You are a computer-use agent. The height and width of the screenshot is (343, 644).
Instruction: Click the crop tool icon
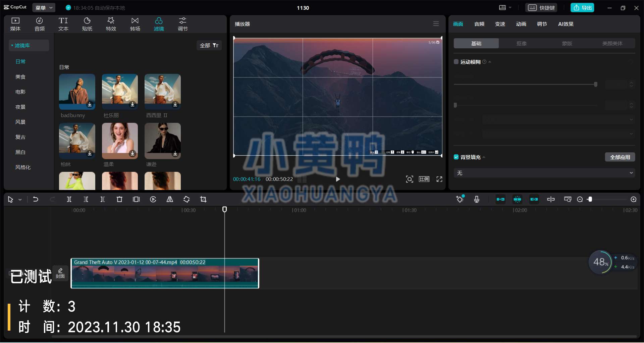tap(203, 199)
